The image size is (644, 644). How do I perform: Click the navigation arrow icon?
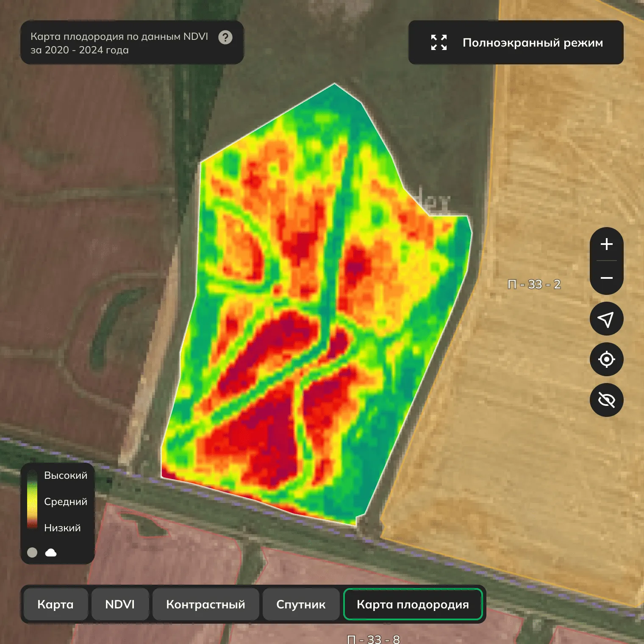606,319
